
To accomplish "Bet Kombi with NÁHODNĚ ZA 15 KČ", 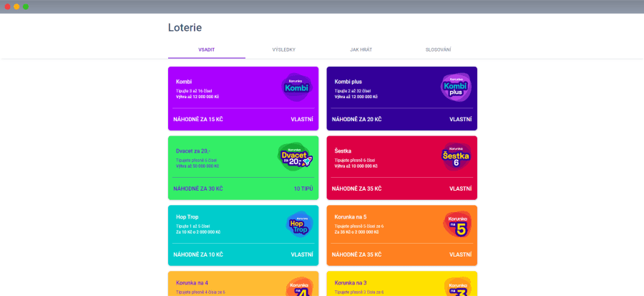I will click(198, 120).
